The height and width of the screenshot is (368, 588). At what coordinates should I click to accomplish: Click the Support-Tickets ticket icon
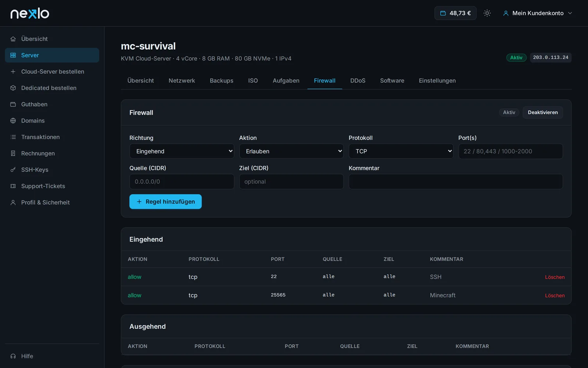coord(13,186)
